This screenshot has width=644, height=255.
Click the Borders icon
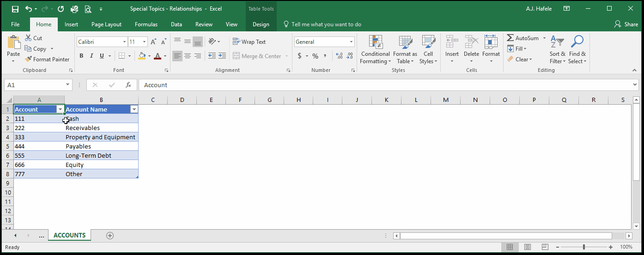point(122,56)
